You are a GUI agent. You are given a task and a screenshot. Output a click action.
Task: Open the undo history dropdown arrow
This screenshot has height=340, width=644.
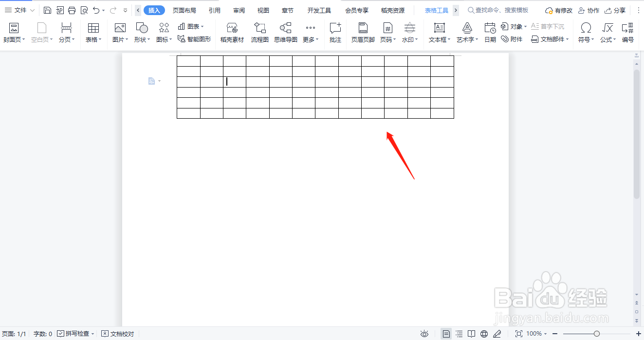103,10
